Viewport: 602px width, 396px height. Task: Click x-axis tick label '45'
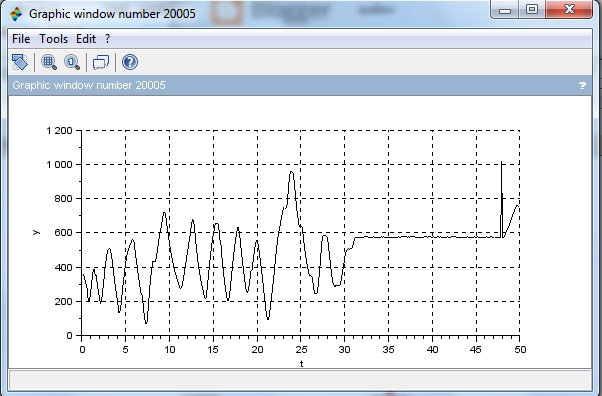[476, 350]
